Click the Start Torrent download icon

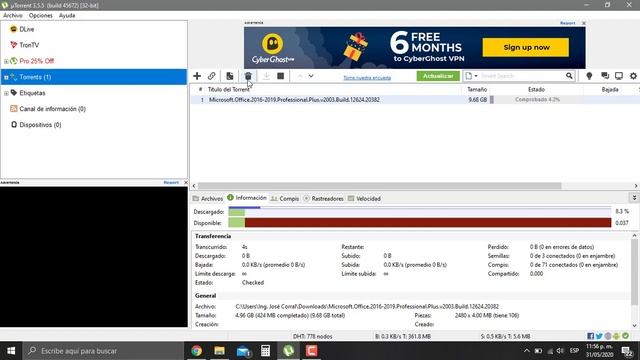click(x=266, y=76)
